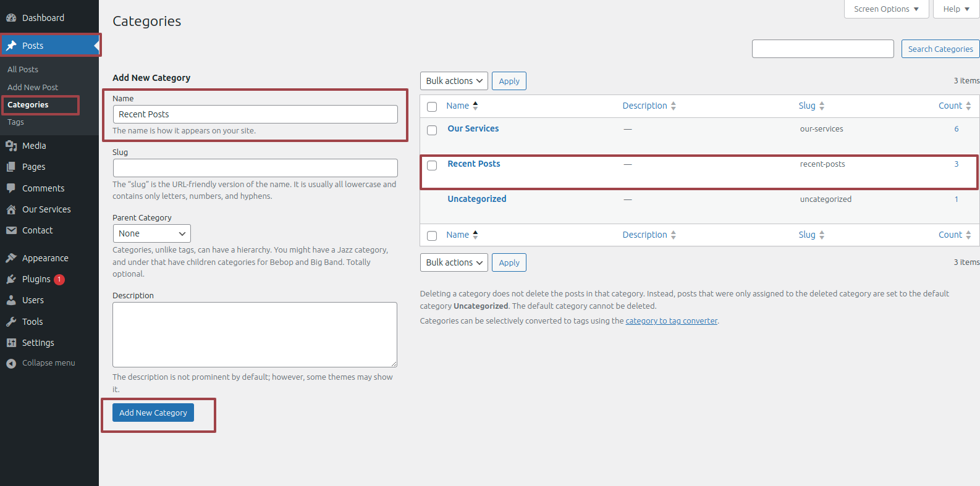
Task: Focus the Slug text input field
Action: (x=255, y=168)
